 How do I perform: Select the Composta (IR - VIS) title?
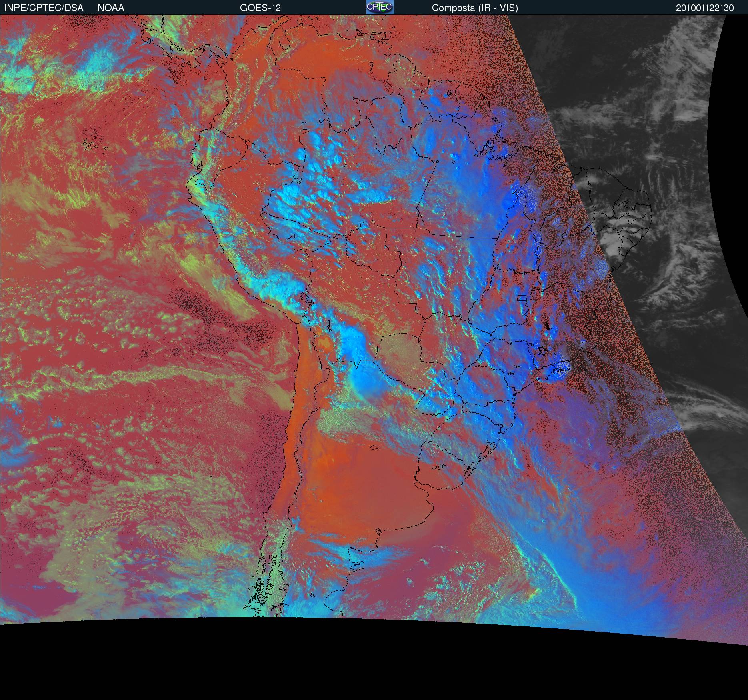[475, 8]
